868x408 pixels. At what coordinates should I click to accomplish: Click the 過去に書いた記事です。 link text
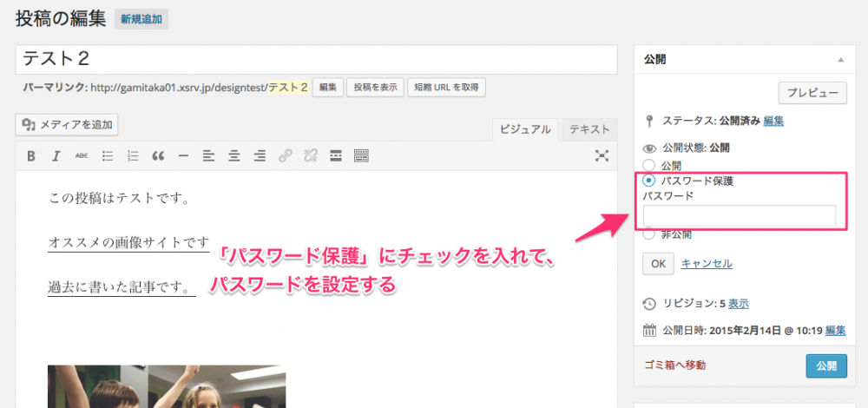pyautogui.click(x=122, y=286)
